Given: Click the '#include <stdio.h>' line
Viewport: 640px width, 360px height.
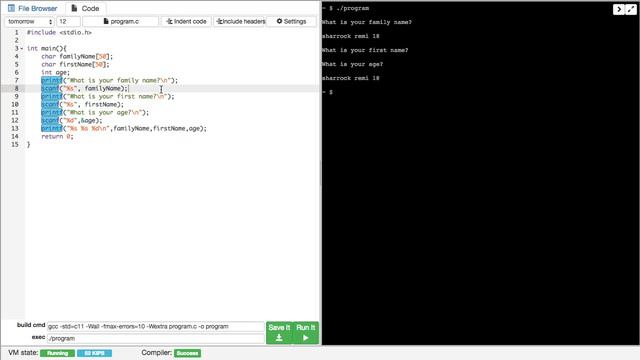Looking at the screenshot, I should point(59,32).
